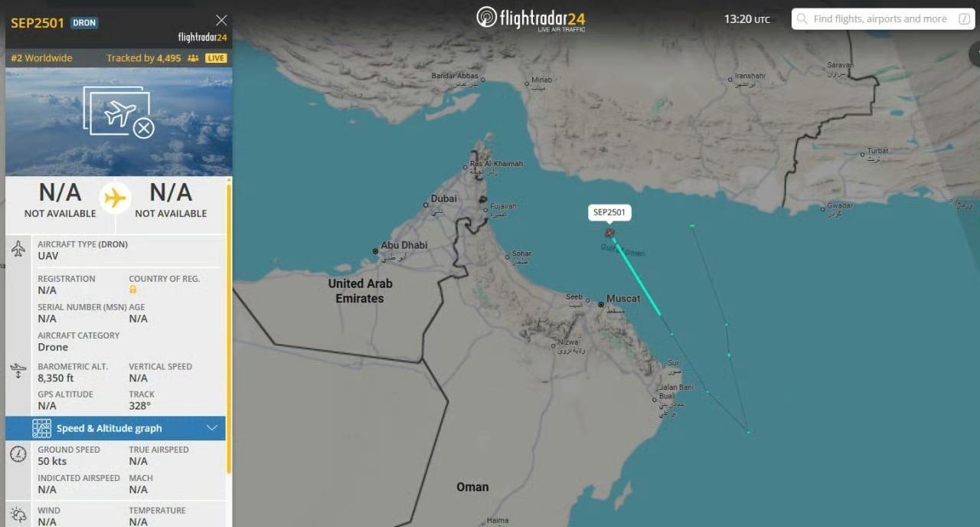Click the speedometer icon beside Ground Speed
Viewport: 980px width, 527px height.
(18, 454)
